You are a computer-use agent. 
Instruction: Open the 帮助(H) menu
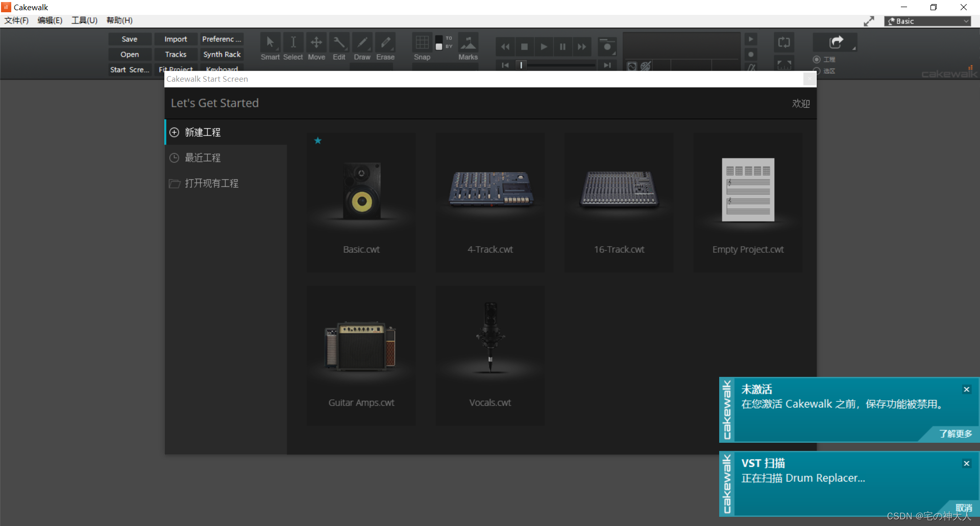pos(119,20)
